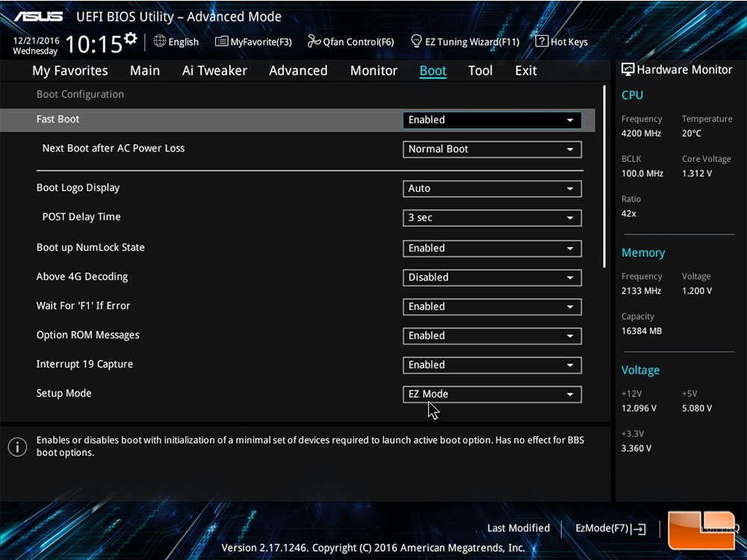
Task: Click the Hardware Monitor screen icon
Action: 628,69
